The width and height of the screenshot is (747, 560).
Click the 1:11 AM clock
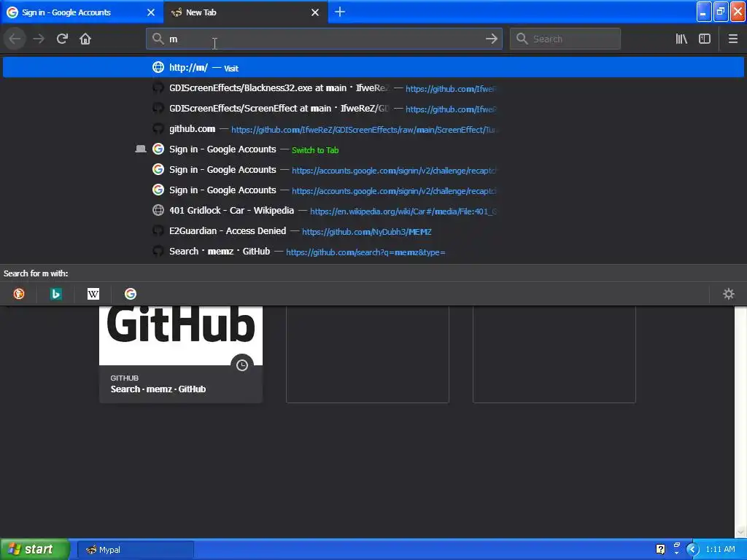(720, 550)
